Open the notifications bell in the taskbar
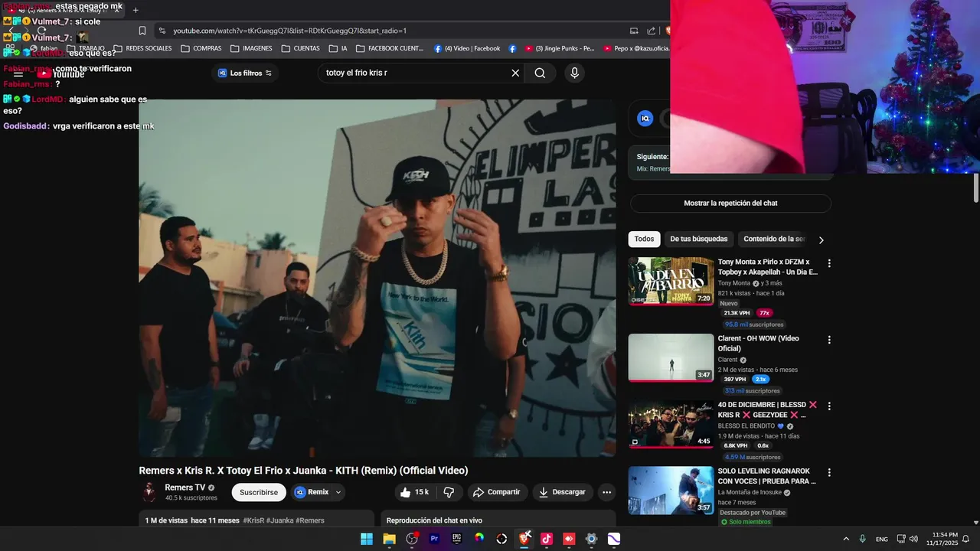The width and height of the screenshot is (980, 551). coord(965,539)
